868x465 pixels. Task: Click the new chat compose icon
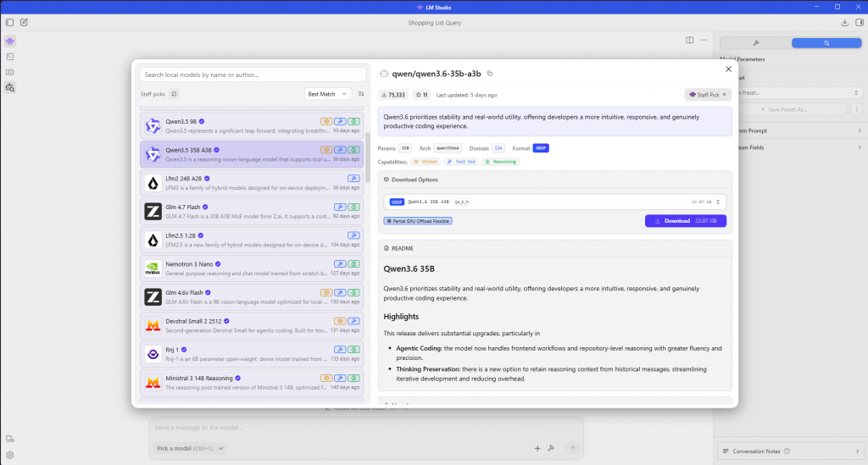pos(24,22)
